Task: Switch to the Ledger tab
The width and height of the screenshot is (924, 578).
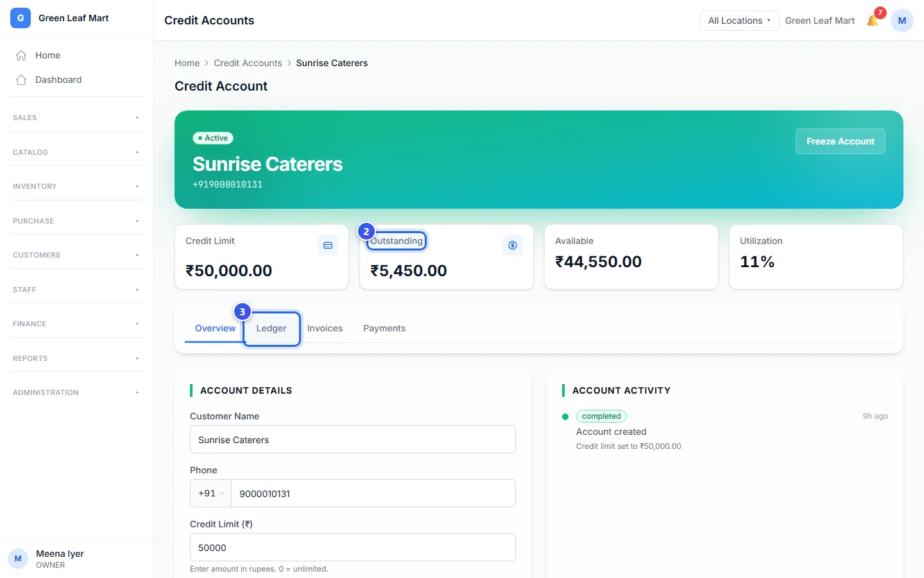Action: point(271,328)
